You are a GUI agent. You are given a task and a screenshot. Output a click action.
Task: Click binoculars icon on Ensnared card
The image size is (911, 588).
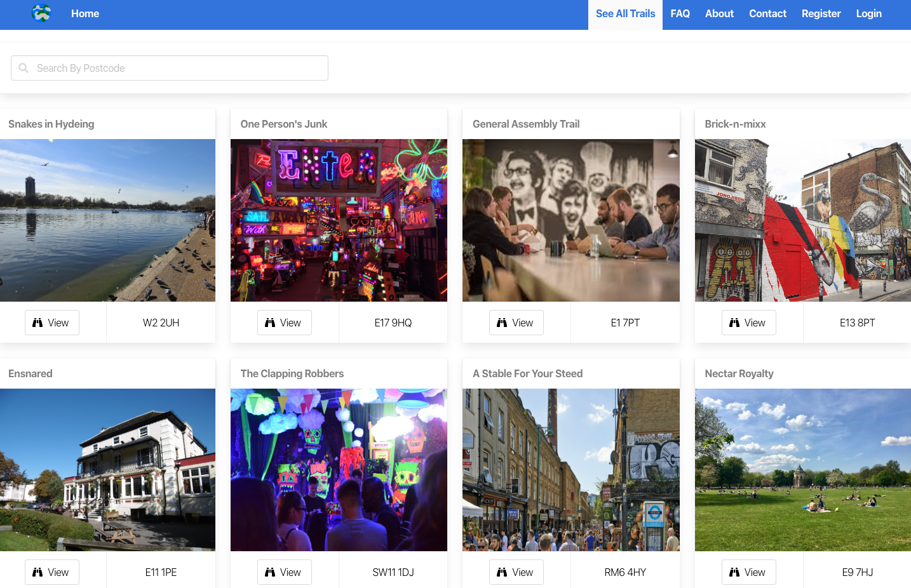point(37,572)
